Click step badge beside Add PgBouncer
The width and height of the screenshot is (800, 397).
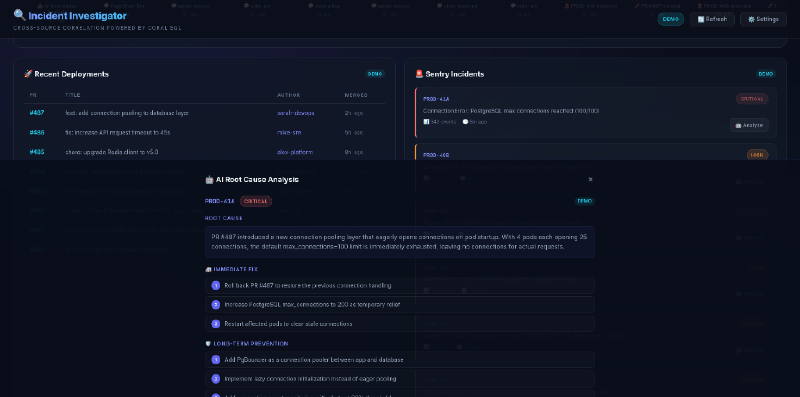tap(216, 360)
